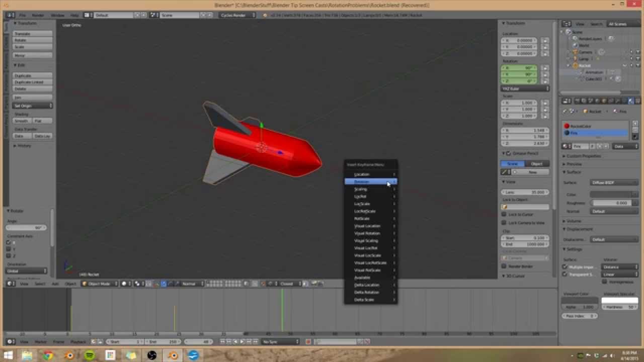Viewport: 644px width, 362px height.
Task: Enable automatic keyframing record button in timeline
Action: coord(308,342)
